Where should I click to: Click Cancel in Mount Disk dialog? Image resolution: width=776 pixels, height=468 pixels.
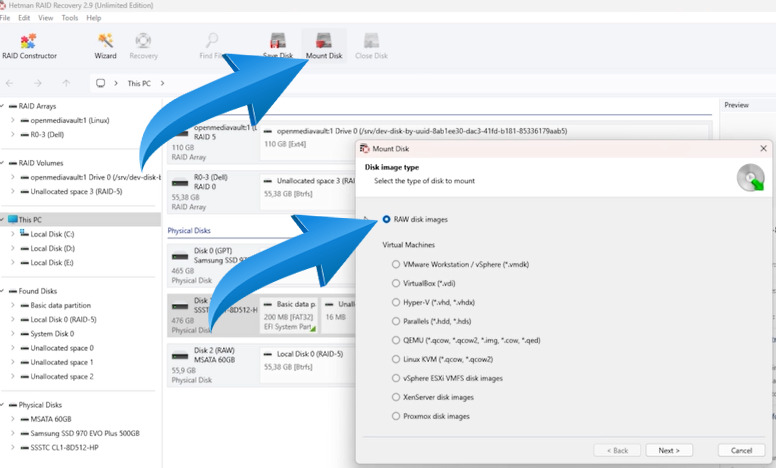point(741,451)
